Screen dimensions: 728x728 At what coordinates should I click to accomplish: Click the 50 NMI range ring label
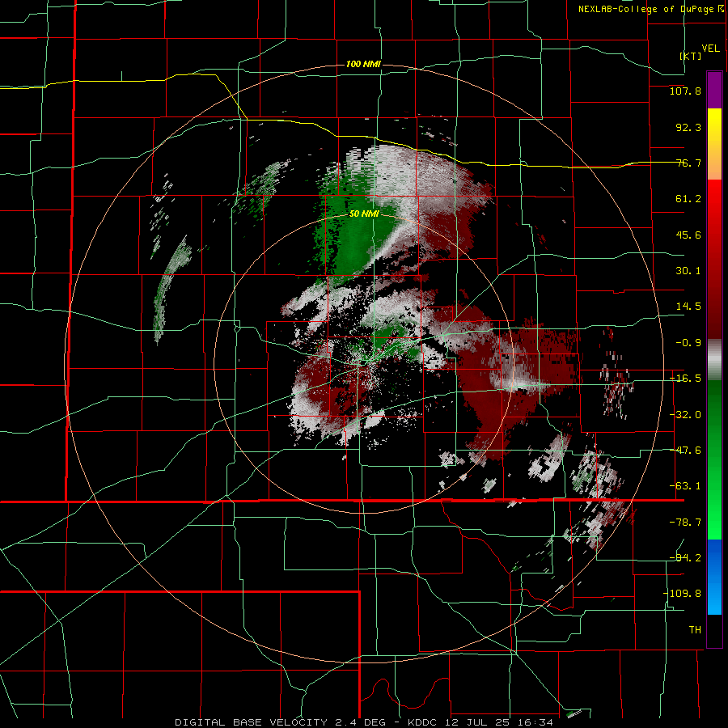(364, 214)
